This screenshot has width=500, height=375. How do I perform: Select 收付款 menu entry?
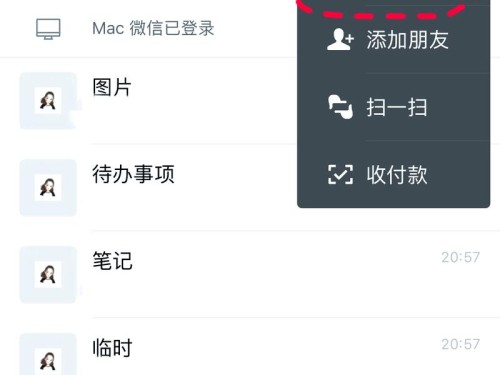point(394,174)
